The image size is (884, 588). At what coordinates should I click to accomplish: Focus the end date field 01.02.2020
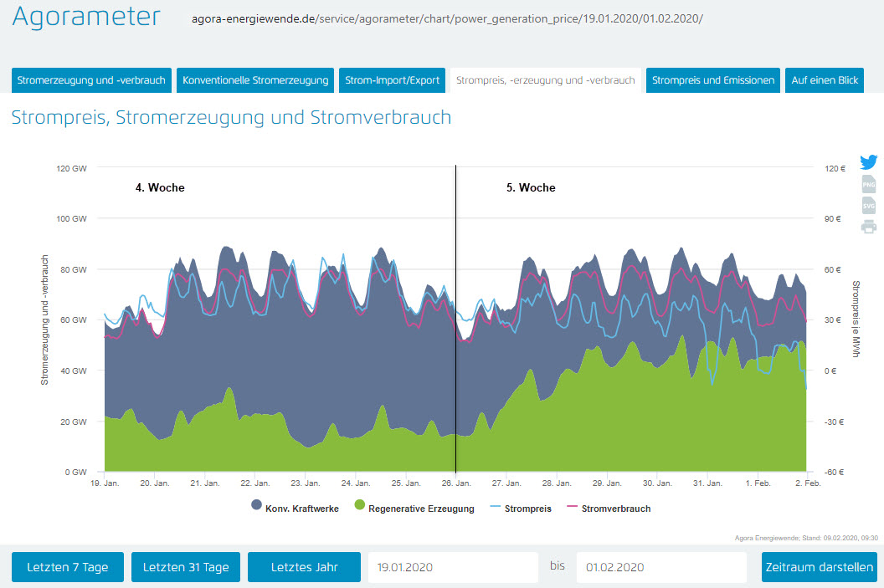(x=660, y=567)
